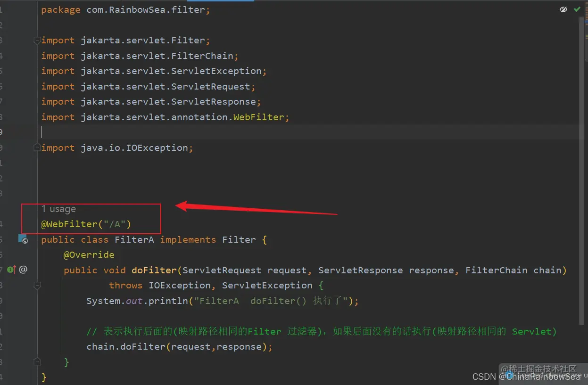
Task: Open the "1 usage" inlay hint
Action: (x=58, y=209)
